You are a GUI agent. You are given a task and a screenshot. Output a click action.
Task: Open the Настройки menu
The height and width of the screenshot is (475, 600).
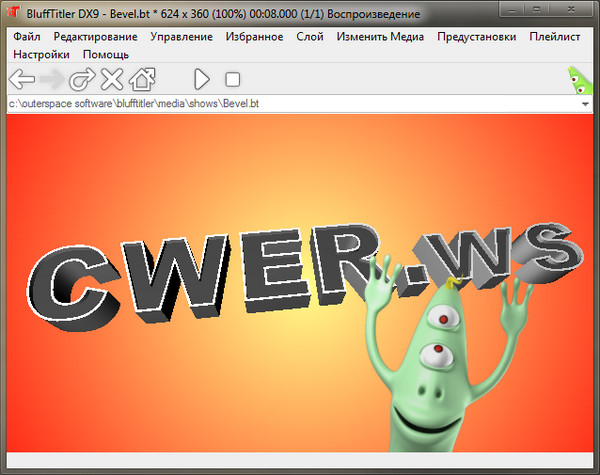pyautogui.click(x=40, y=54)
